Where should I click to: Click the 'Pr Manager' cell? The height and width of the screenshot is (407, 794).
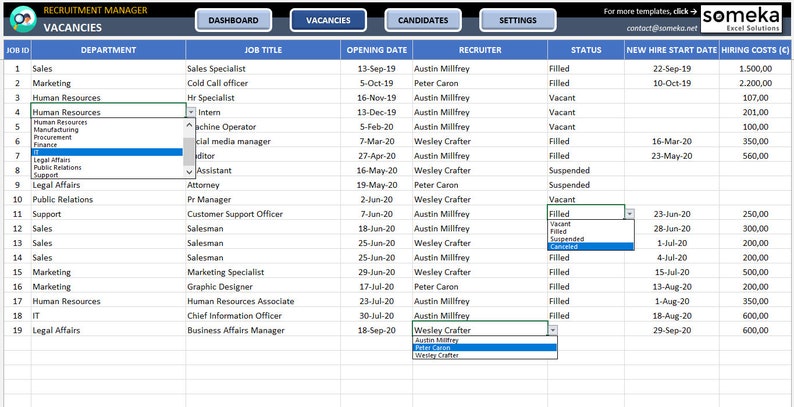click(263, 199)
